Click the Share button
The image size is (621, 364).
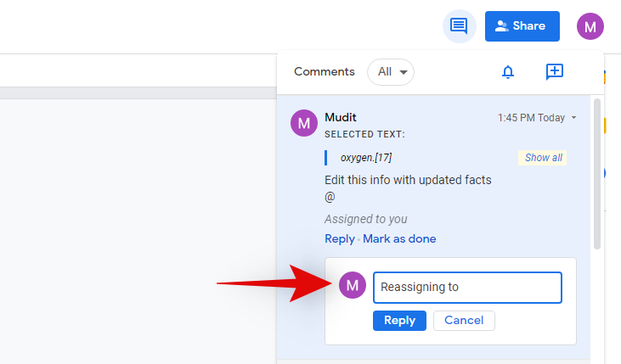click(522, 26)
